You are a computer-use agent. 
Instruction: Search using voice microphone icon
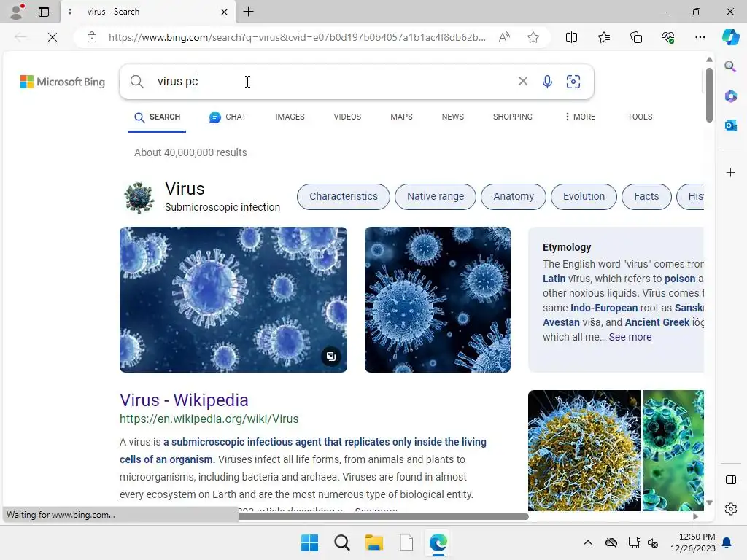[547, 82]
